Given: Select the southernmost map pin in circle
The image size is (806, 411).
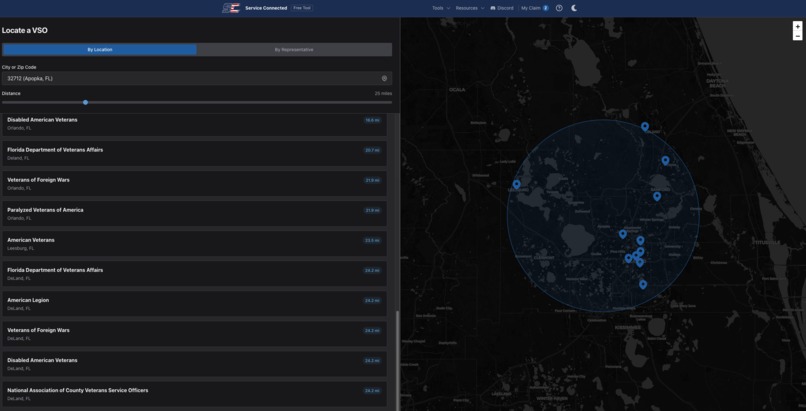Looking at the screenshot, I should [x=643, y=284].
